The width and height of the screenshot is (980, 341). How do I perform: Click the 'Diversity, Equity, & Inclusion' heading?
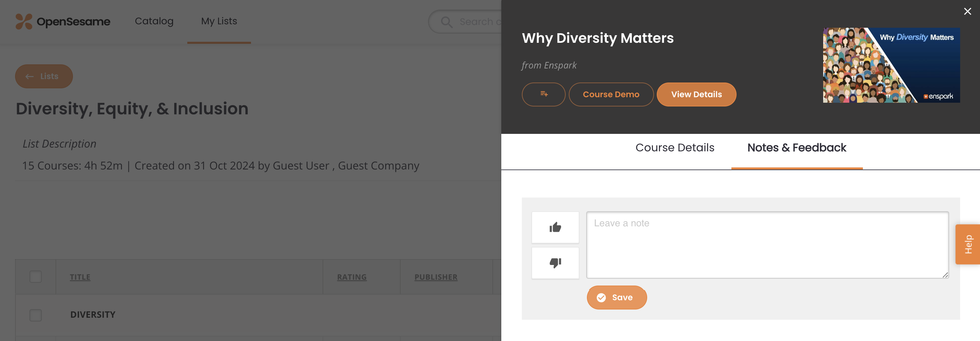pos(132,109)
